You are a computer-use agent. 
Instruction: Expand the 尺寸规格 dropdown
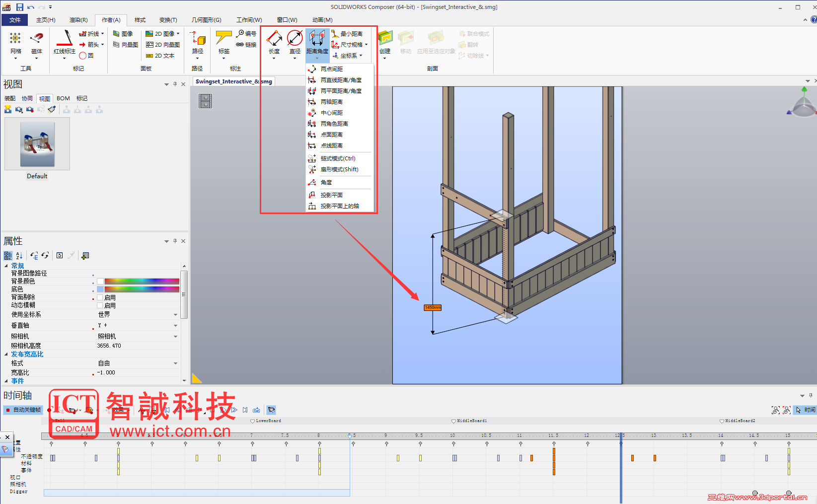point(366,45)
